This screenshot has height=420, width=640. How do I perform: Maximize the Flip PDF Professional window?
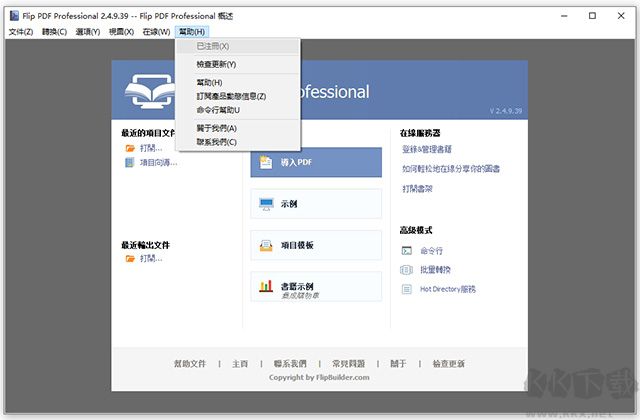593,16
